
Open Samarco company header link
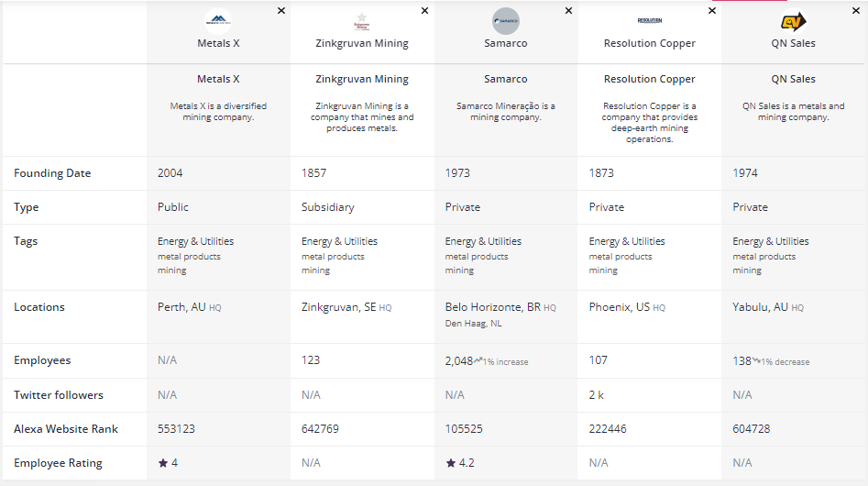tap(505, 43)
